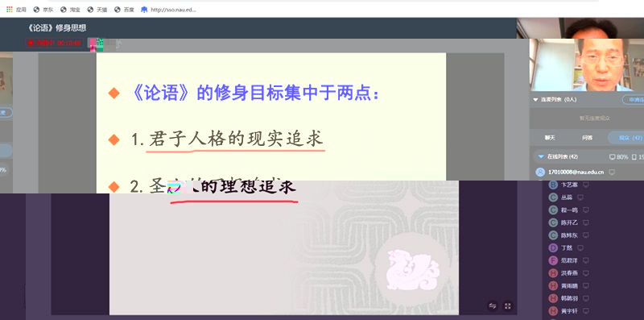Click the swap video/slide layout icon
This screenshot has height=320, width=644.
click(493, 306)
